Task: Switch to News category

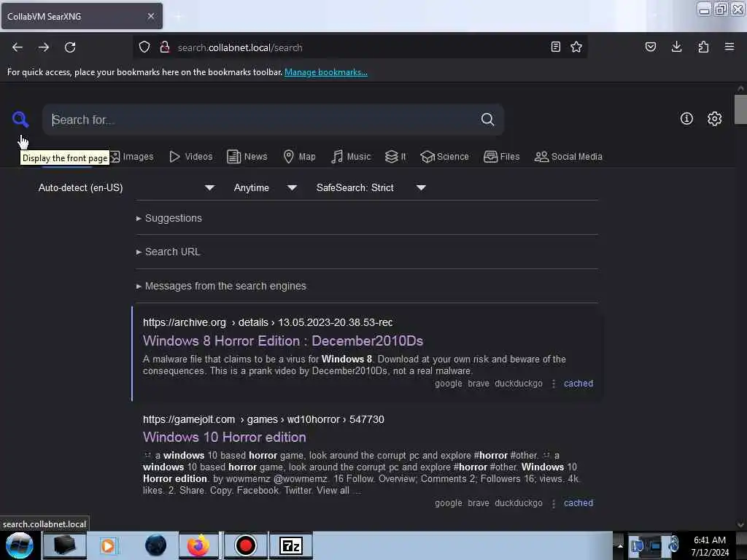Action: pyautogui.click(x=247, y=157)
